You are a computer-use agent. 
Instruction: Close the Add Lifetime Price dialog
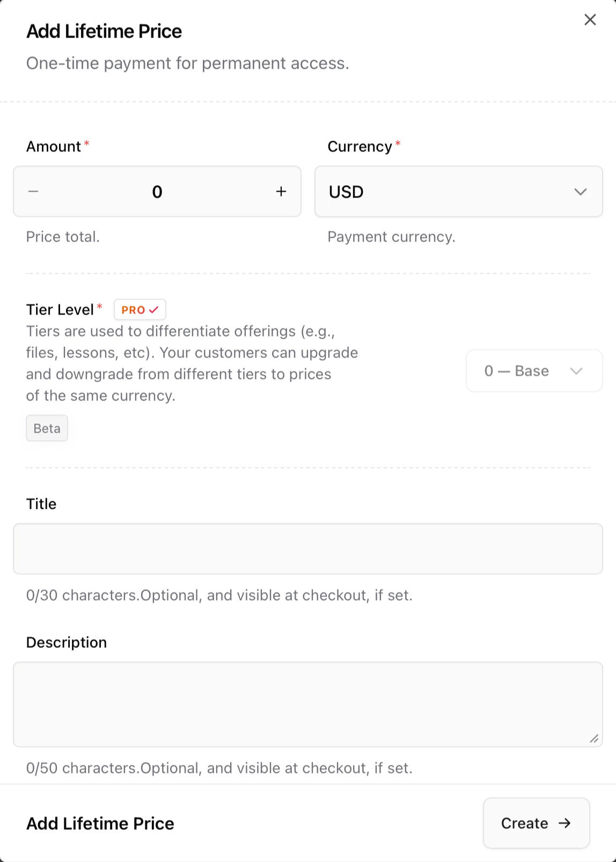tap(590, 19)
